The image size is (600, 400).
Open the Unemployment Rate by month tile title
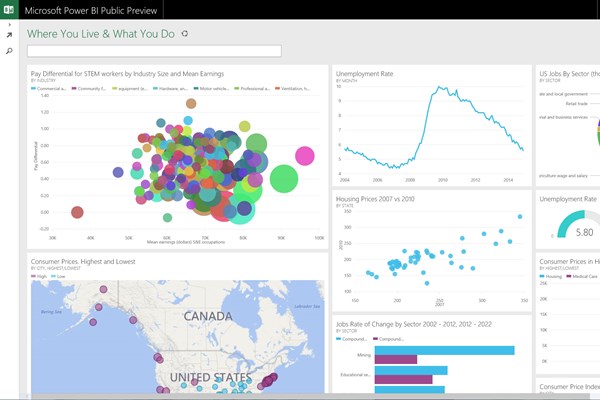[364, 74]
